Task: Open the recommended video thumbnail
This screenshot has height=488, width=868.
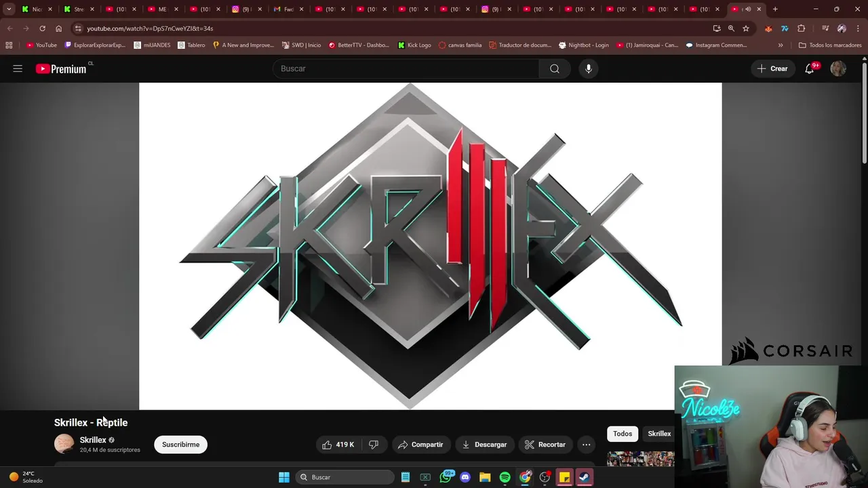Action: point(641,459)
